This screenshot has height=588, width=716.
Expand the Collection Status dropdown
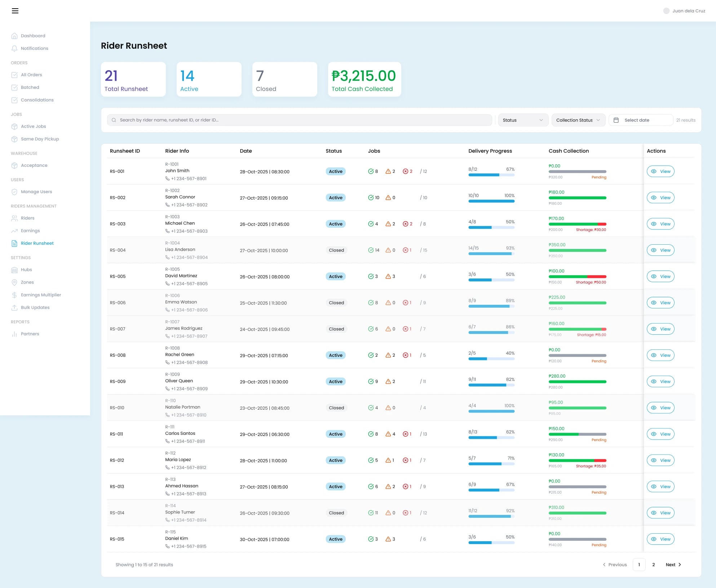click(578, 120)
